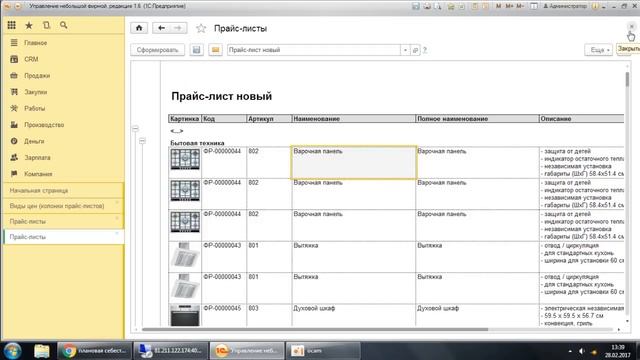Click the title bar save icon
Image resolution: width=640 pixels, height=360 pixels.
[416, 6]
